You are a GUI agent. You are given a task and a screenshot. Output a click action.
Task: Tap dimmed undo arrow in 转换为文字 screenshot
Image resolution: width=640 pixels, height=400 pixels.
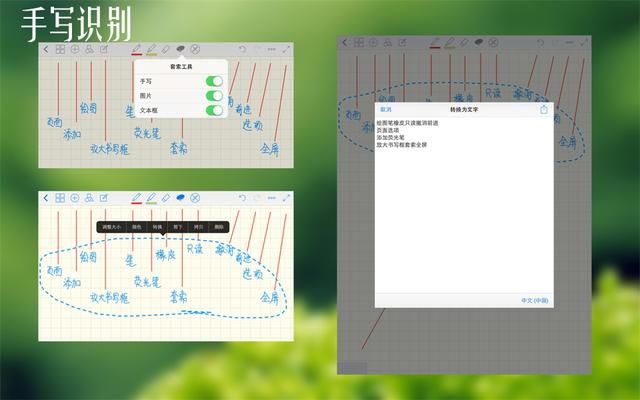point(540,42)
